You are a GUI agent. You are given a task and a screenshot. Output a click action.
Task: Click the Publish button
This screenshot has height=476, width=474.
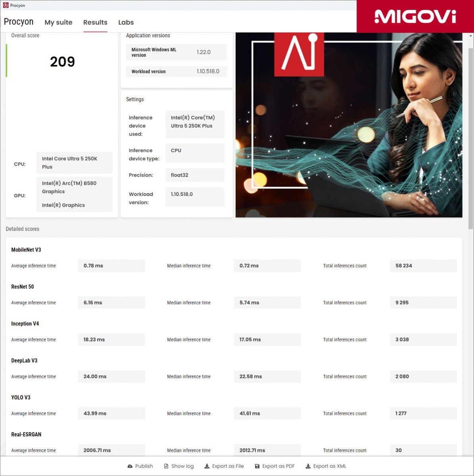pos(140,466)
